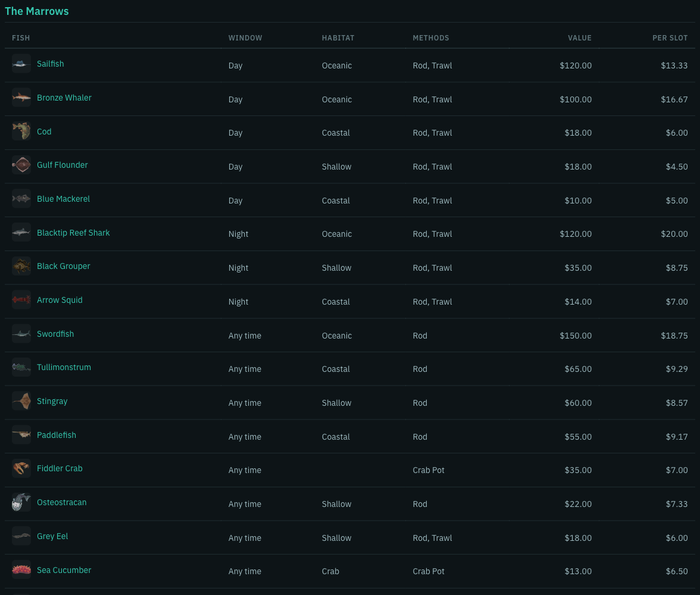The image size is (700, 595).
Task: Click Gulf Flounder habitat Shallow
Action: click(337, 167)
